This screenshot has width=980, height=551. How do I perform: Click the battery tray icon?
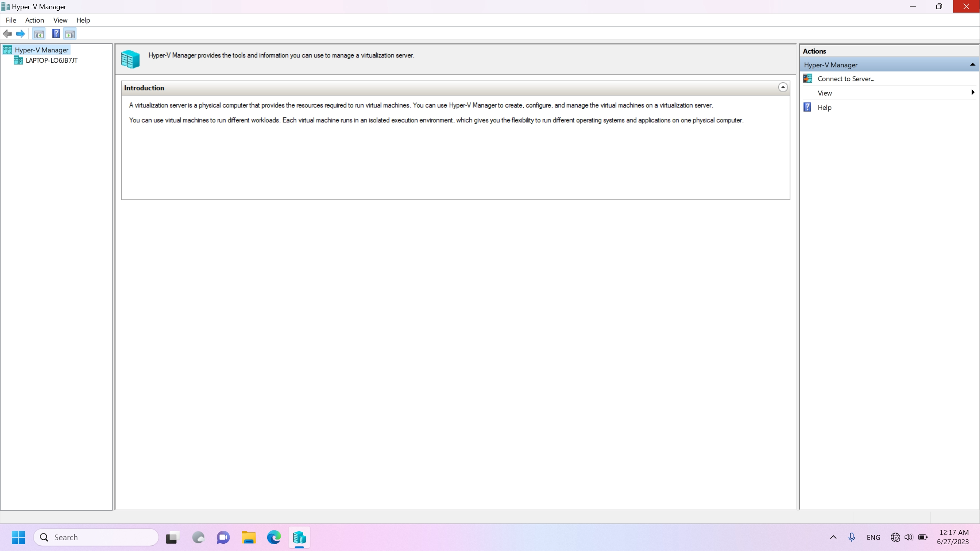(x=923, y=537)
